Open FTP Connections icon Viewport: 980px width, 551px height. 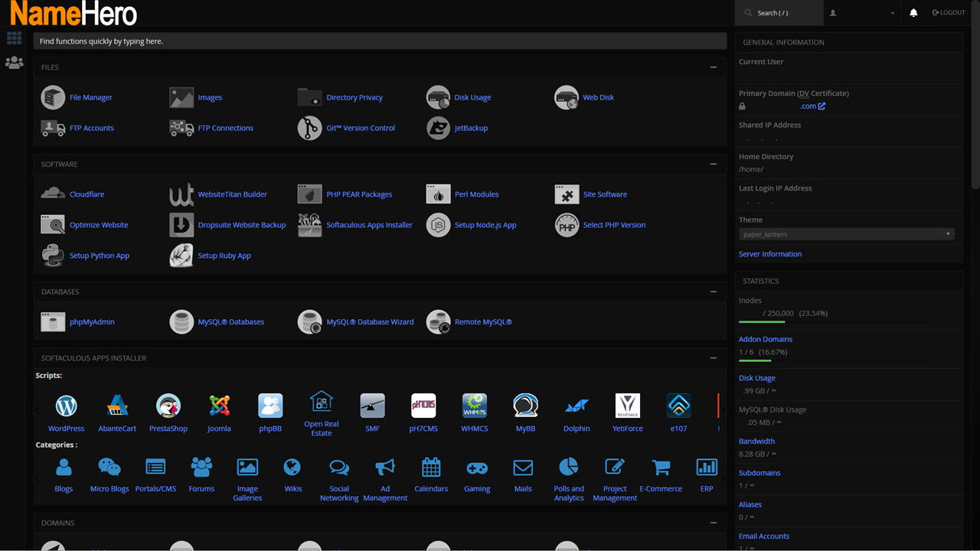click(181, 128)
